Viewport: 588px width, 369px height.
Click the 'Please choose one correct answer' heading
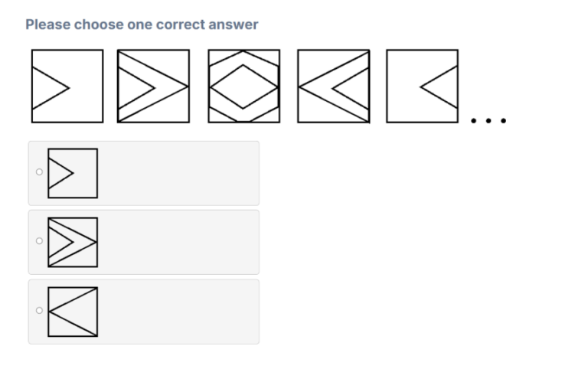click(142, 24)
